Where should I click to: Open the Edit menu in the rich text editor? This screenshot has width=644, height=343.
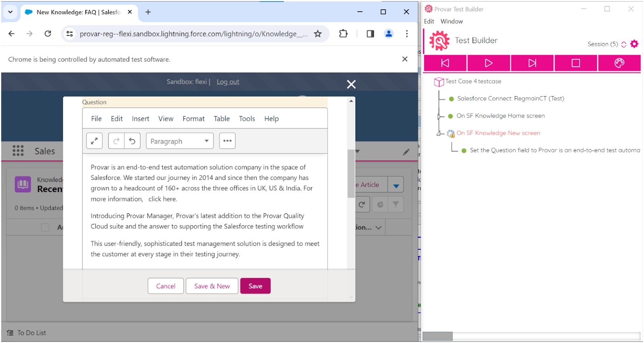117,119
